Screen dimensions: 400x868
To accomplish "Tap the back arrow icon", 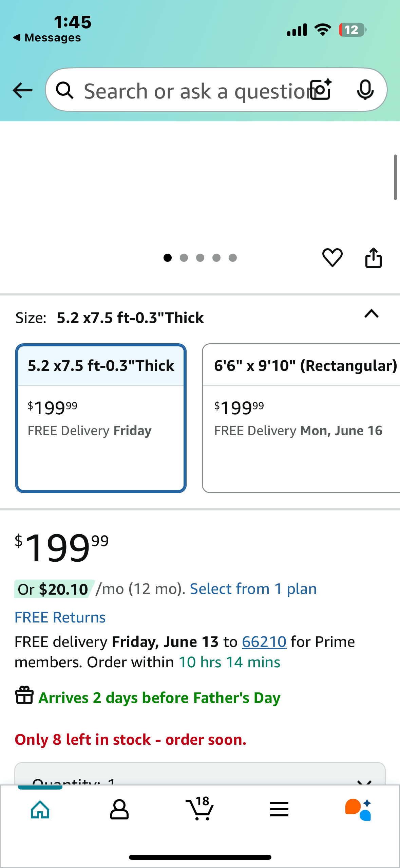I will (x=22, y=90).
